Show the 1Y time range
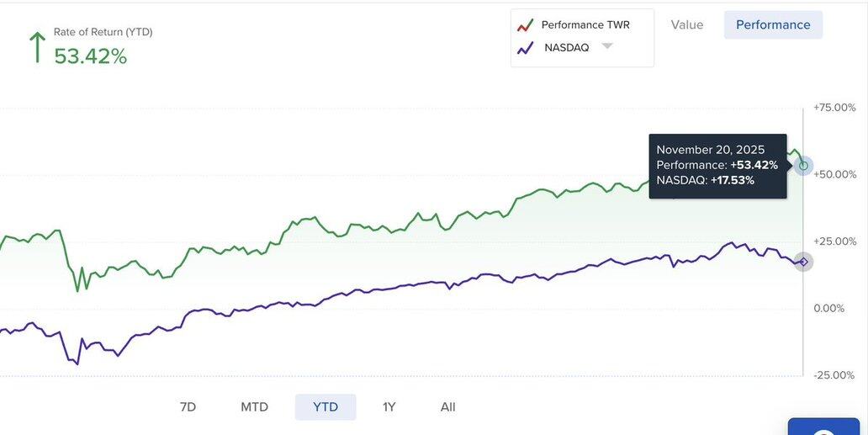This screenshot has width=868, height=435. 389,407
